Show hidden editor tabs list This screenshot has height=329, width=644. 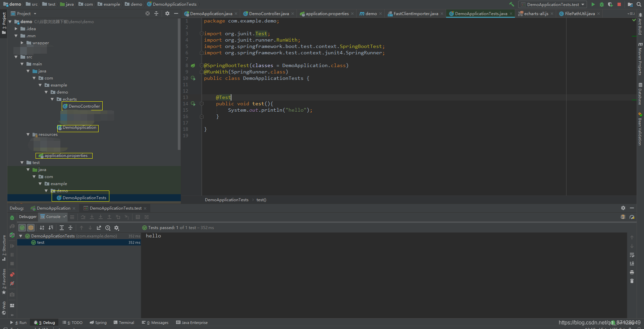[x=631, y=14]
